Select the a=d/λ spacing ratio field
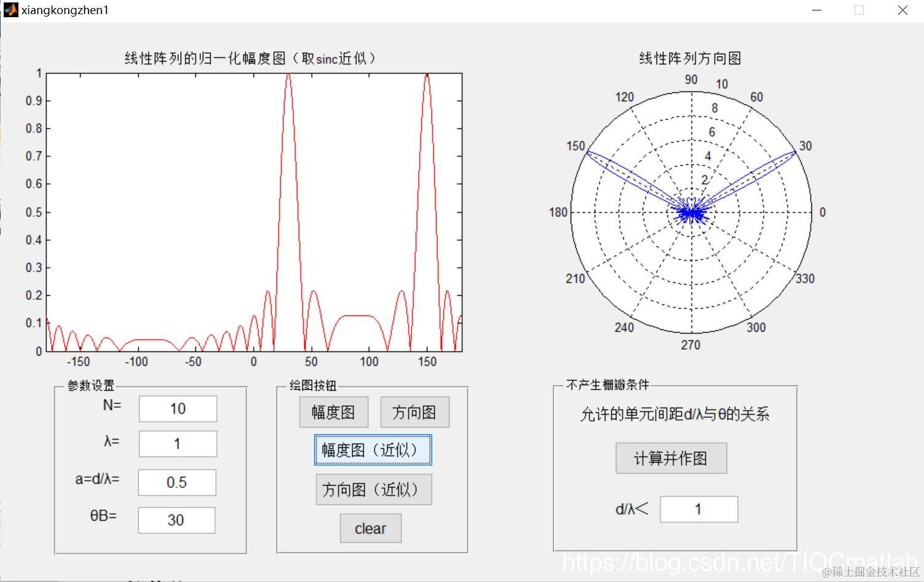This screenshot has height=582, width=924. click(177, 482)
